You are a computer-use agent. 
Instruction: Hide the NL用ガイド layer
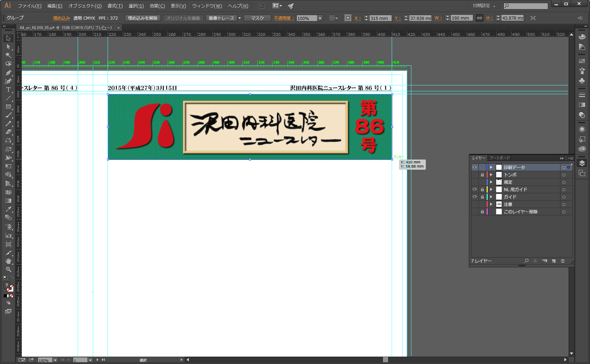pos(475,189)
